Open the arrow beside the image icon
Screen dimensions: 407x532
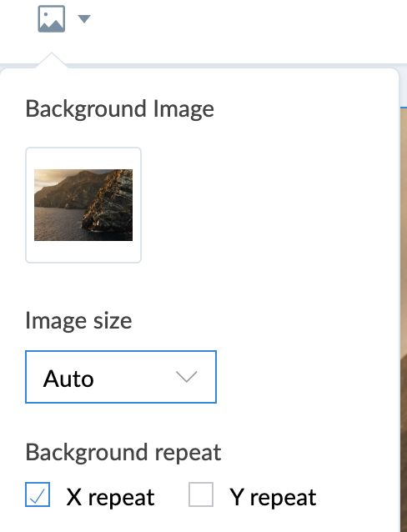84,18
